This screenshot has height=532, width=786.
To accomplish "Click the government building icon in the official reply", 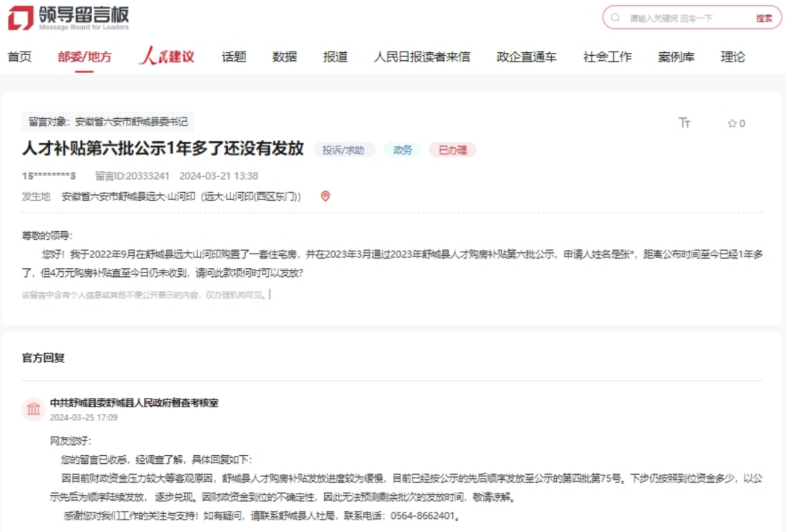I will (33, 409).
